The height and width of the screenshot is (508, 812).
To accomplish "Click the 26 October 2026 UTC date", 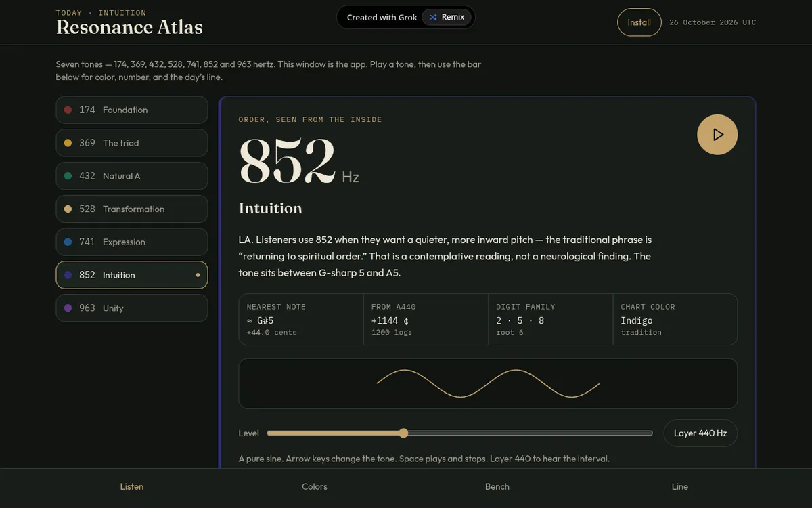I will tap(713, 22).
